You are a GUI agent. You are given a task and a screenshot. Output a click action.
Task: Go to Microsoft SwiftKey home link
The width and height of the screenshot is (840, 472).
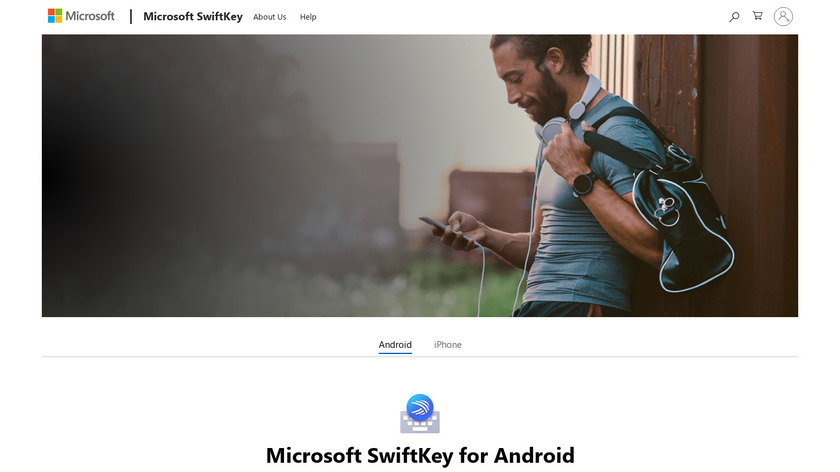193,17
